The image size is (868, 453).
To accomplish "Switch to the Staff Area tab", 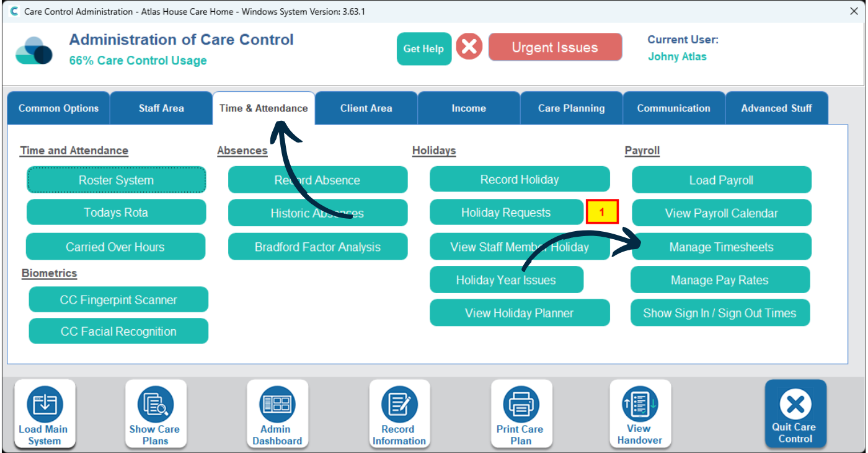I will click(x=161, y=108).
